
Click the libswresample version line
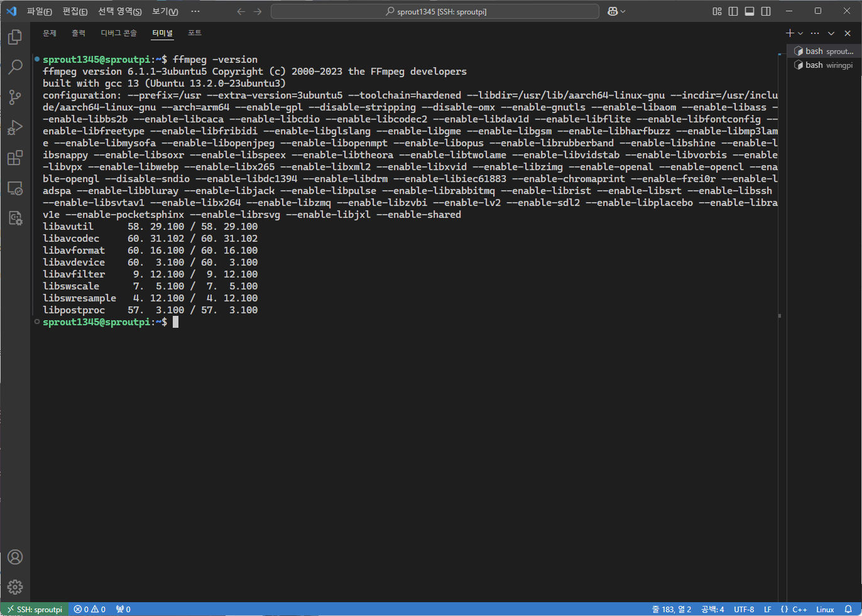pos(150,298)
